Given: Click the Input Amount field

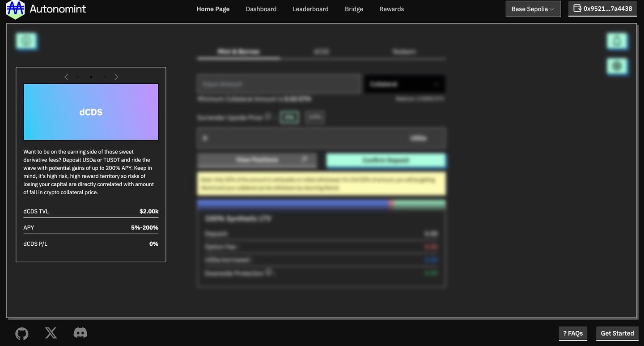Looking at the screenshot, I should tap(279, 84).
